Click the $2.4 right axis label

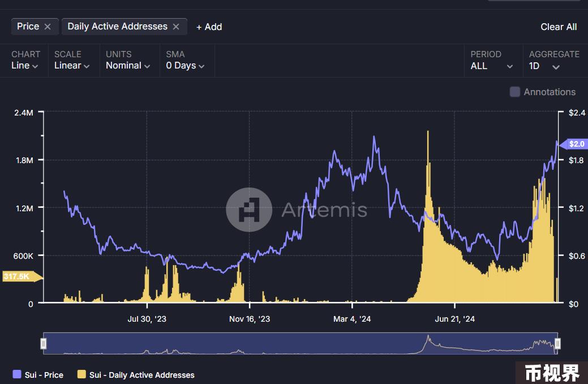(x=576, y=113)
